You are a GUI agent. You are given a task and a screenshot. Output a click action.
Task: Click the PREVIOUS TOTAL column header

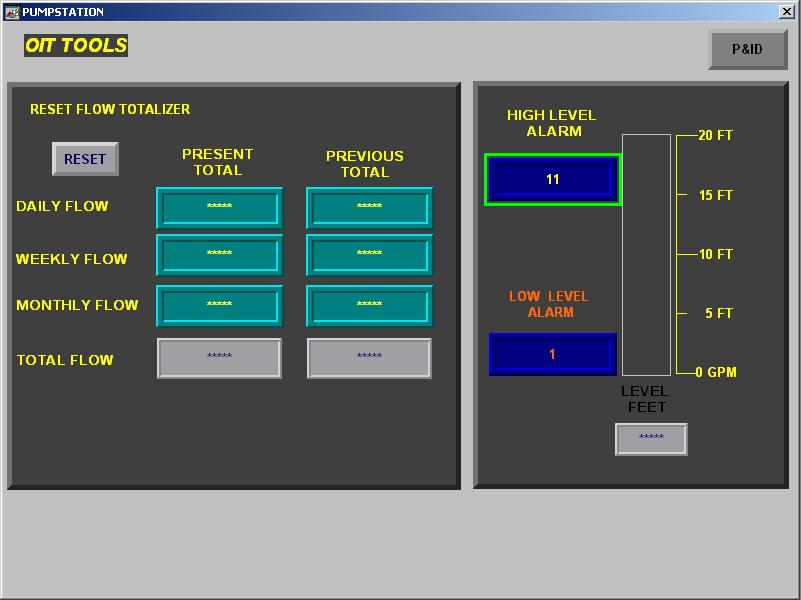tap(365, 164)
